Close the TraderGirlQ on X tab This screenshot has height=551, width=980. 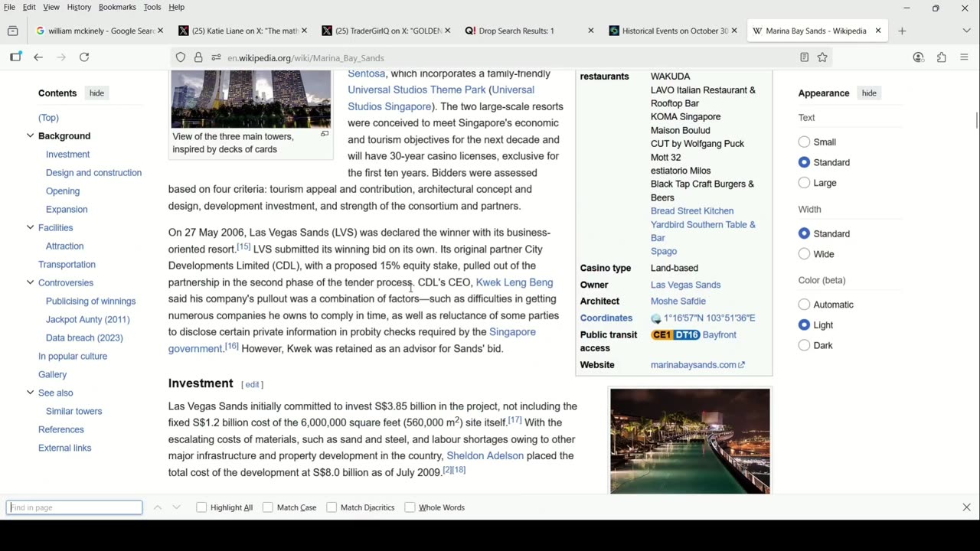click(x=447, y=31)
